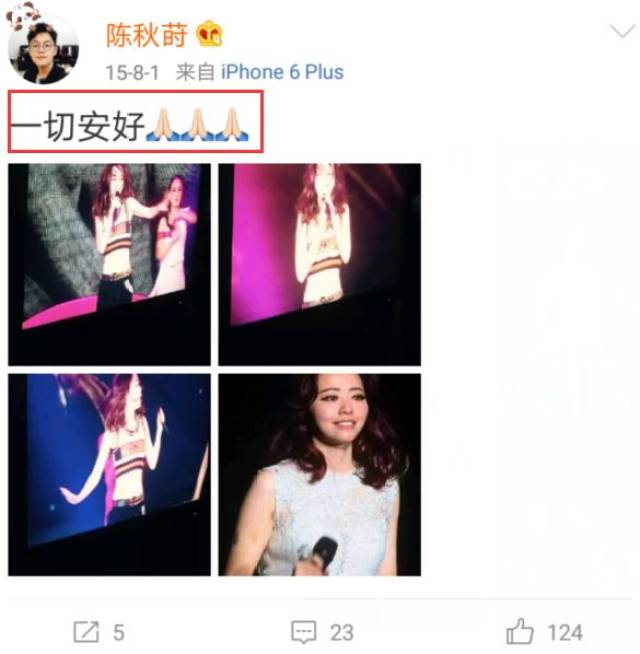The image size is (640, 654).
Task: Tap the repost share icon
Action: tap(87, 632)
